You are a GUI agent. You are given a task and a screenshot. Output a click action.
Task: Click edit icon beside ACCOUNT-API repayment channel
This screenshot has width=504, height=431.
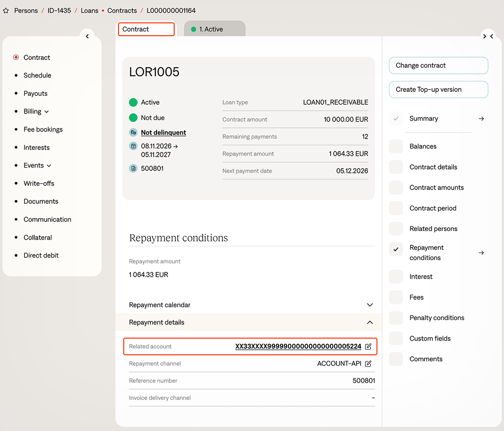pyautogui.click(x=368, y=364)
